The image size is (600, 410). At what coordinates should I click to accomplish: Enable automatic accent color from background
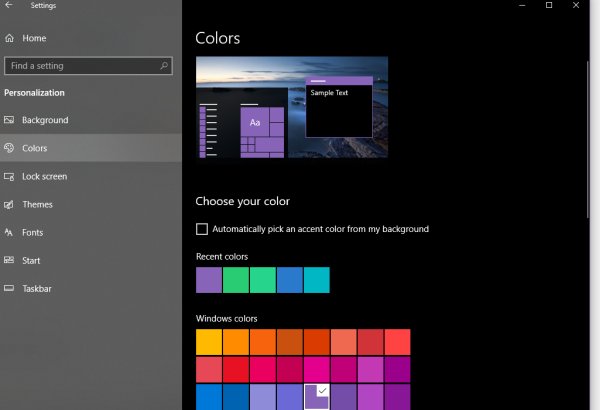pos(202,229)
